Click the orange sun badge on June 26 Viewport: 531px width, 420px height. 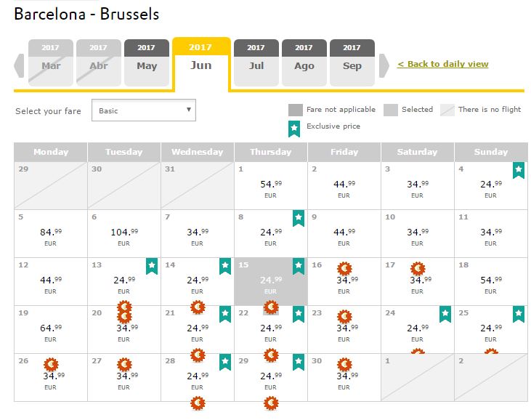point(51,365)
